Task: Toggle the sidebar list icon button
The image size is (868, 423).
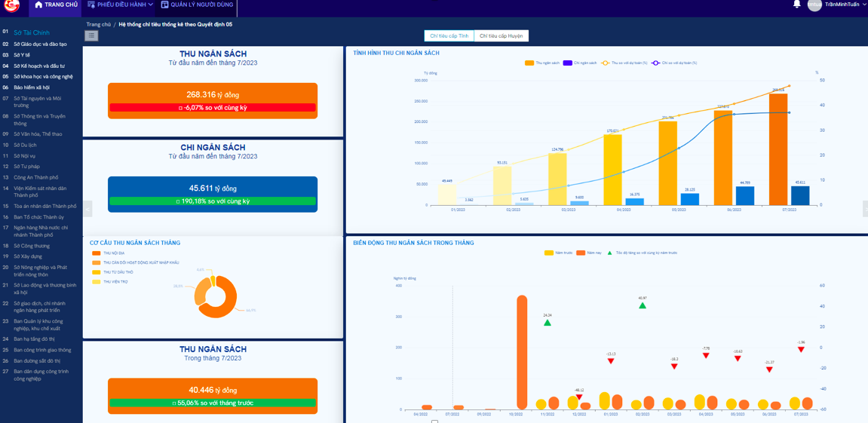Action: click(91, 35)
